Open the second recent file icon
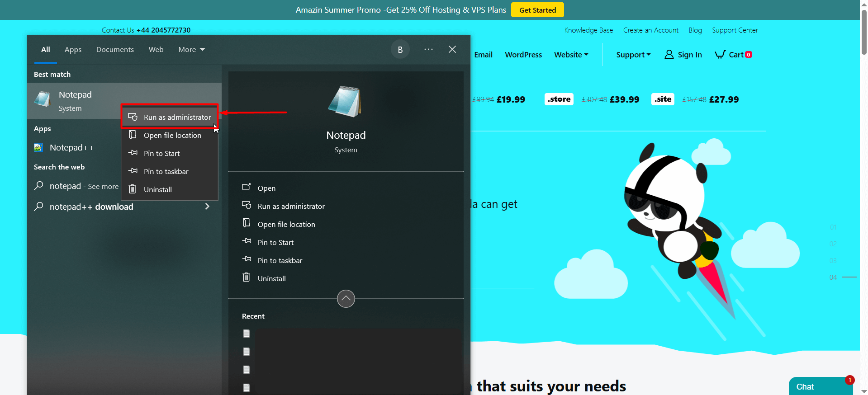The height and width of the screenshot is (395, 868). tap(247, 352)
